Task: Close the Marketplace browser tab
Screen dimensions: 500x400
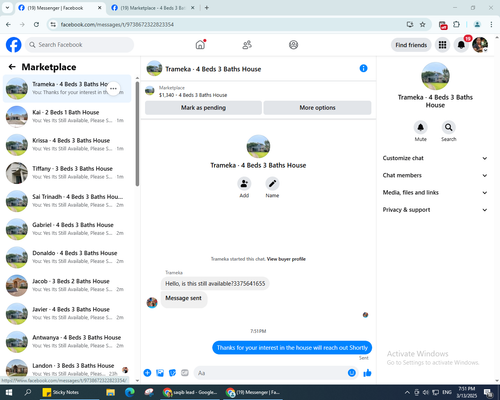Action: coord(192,8)
